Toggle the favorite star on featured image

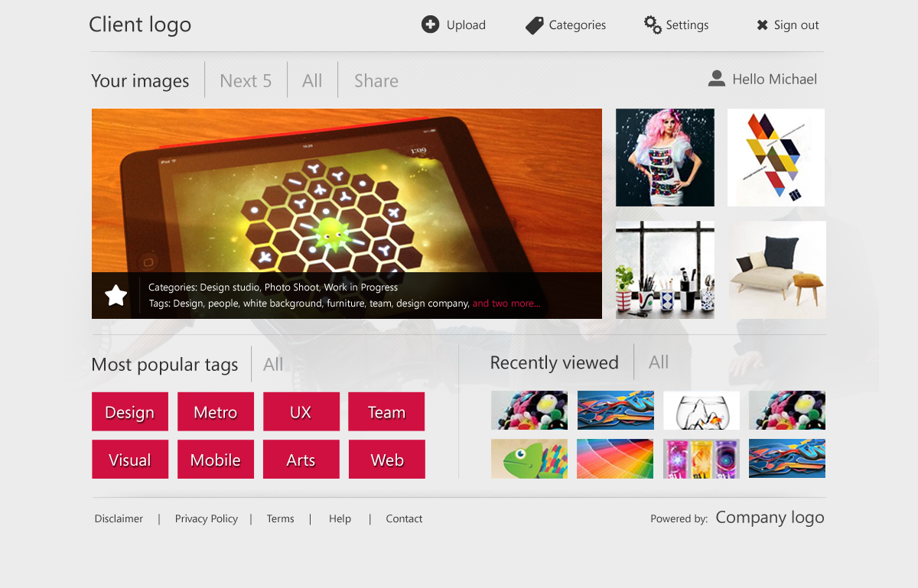[x=116, y=295]
